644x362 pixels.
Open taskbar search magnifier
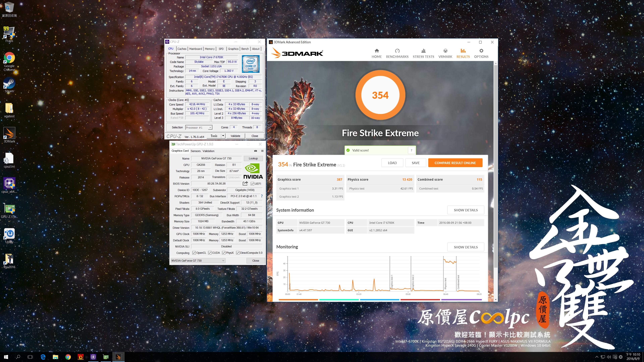18,357
